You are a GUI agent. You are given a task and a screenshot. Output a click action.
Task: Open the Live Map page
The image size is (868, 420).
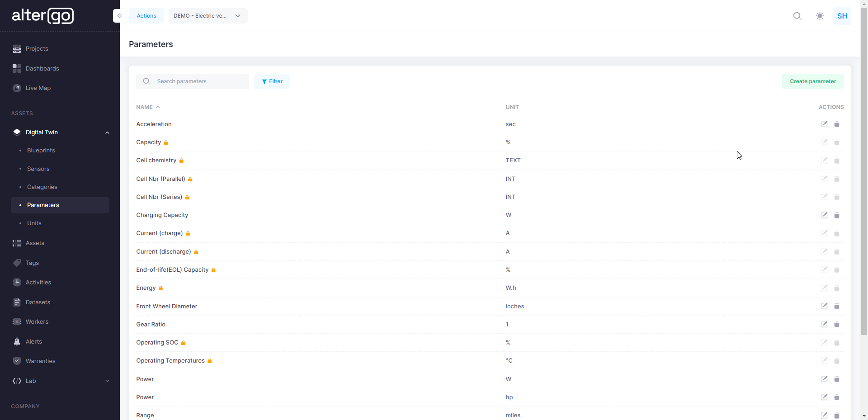pos(38,88)
